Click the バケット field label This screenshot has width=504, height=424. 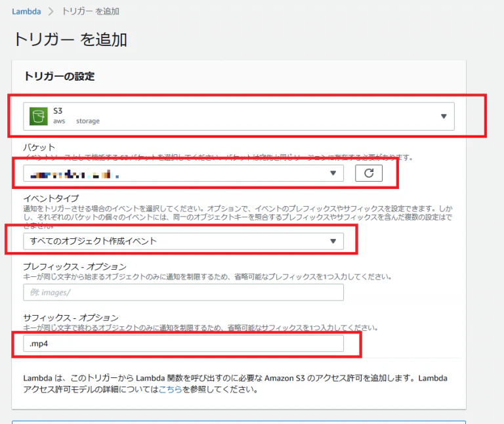(39, 147)
